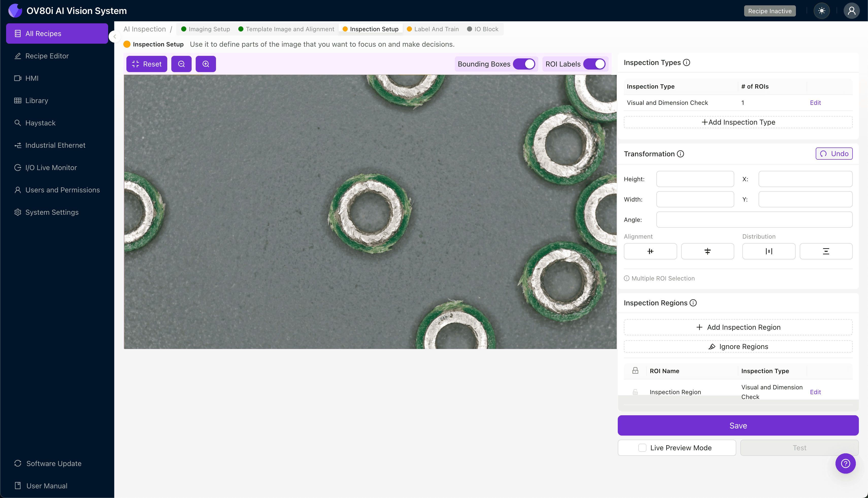Click the distribute horizontally icon under Distribution
This screenshot has width=868, height=498.
(769, 251)
